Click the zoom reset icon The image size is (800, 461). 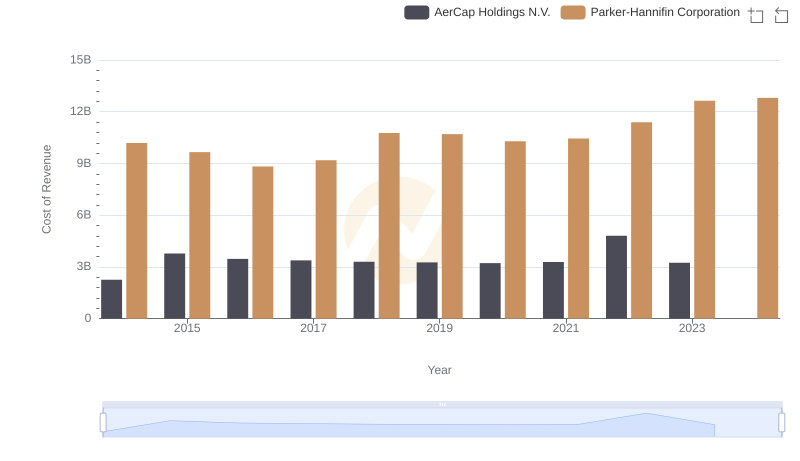(x=781, y=15)
